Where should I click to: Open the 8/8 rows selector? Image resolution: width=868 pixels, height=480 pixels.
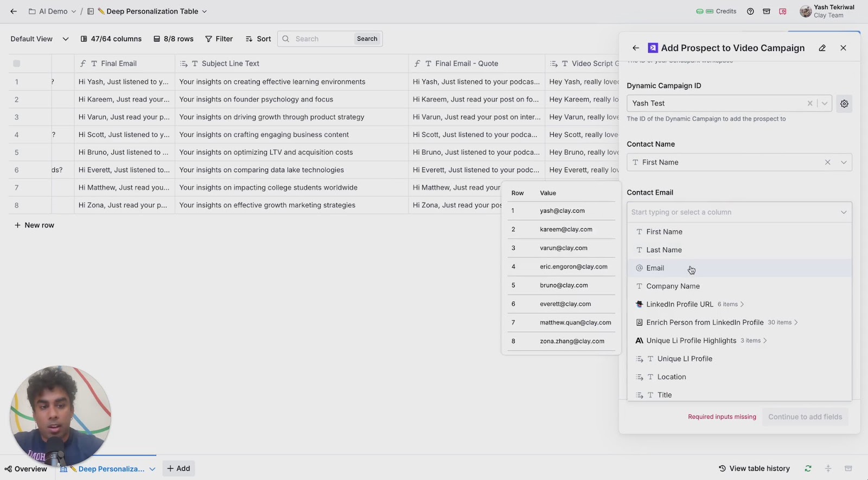pyautogui.click(x=174, y=39)
